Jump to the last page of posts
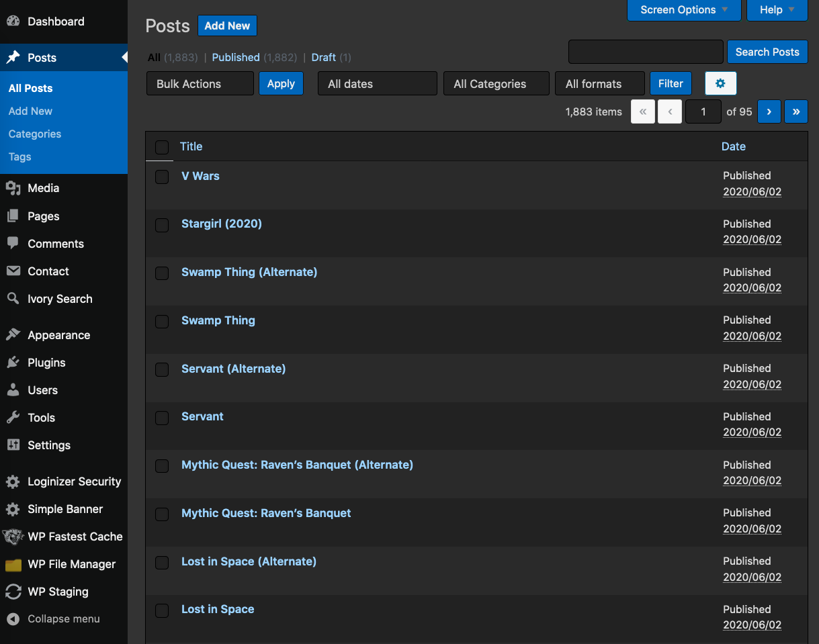Screen dimensions: 819x644 (x=796, y=111)
